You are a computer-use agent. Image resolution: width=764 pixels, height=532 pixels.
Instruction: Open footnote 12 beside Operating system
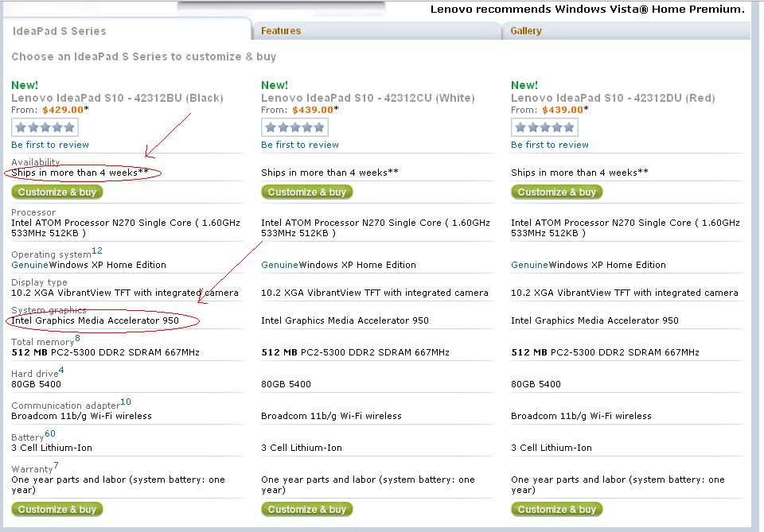coord(97,250)
